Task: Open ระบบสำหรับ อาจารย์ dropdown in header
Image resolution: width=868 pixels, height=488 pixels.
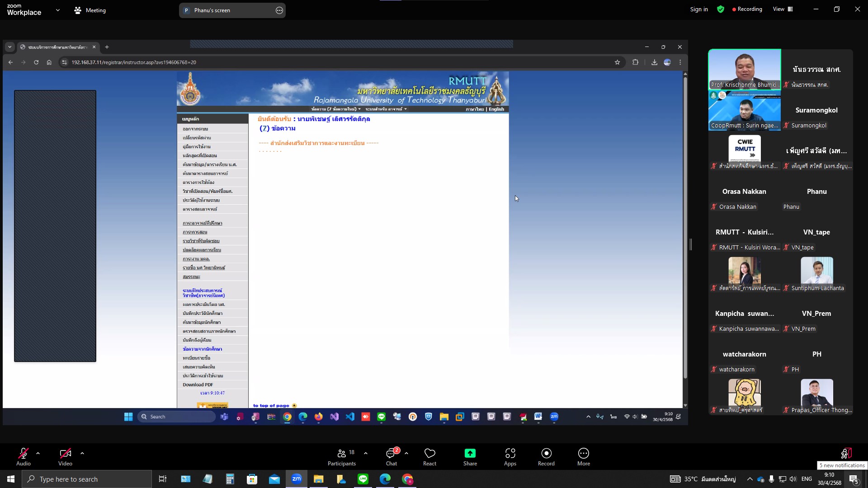Action: click(386, 109)
